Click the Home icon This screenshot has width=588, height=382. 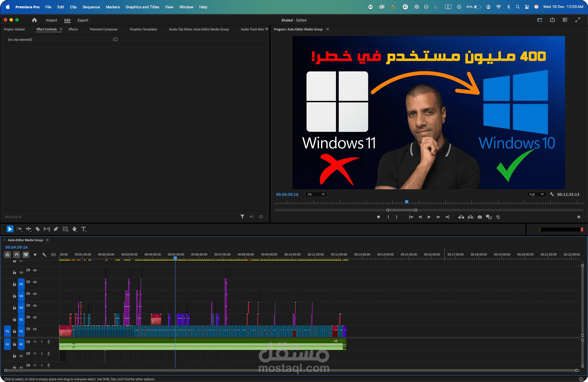34,20
